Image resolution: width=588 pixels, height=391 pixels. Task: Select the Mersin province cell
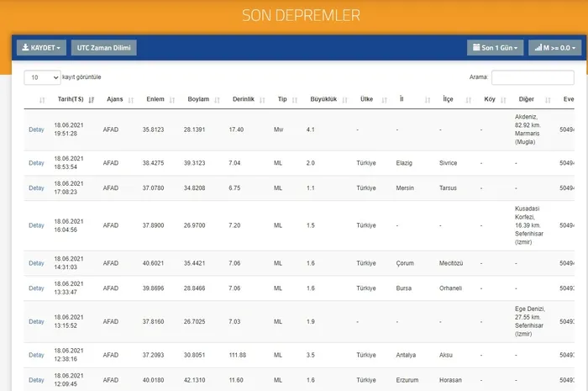pos(405,188)
